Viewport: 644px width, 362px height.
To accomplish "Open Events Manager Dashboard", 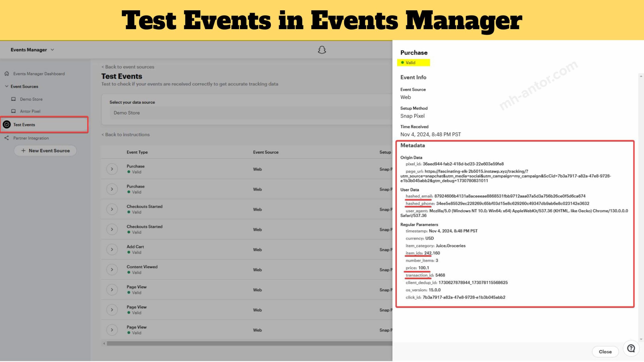I will coord(39,74).
